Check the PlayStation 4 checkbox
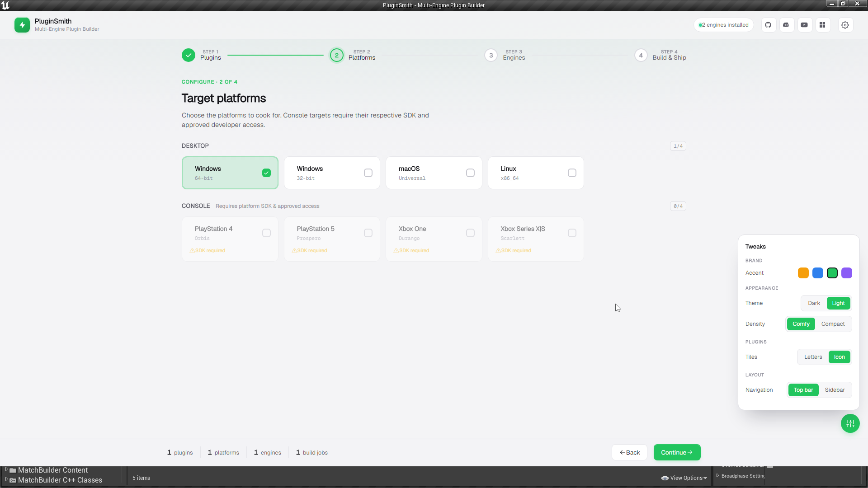This screenshot has width=868, height=488. point(266,233)
